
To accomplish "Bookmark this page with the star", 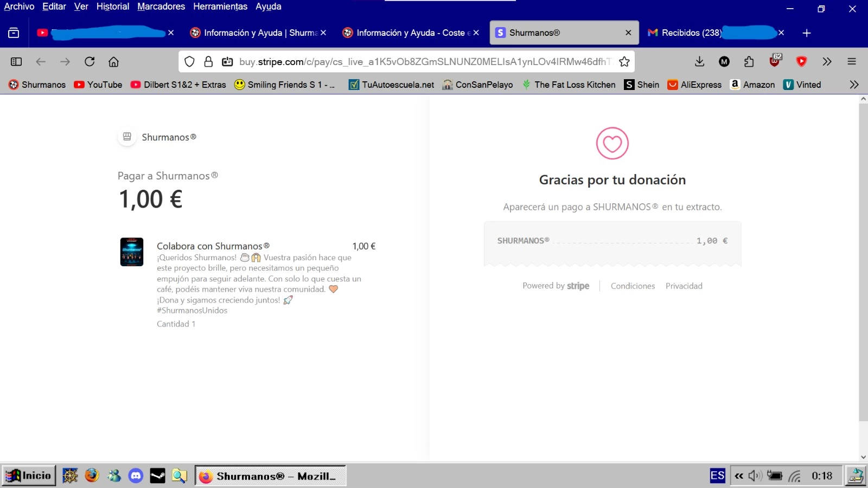I will coord(624,62).
